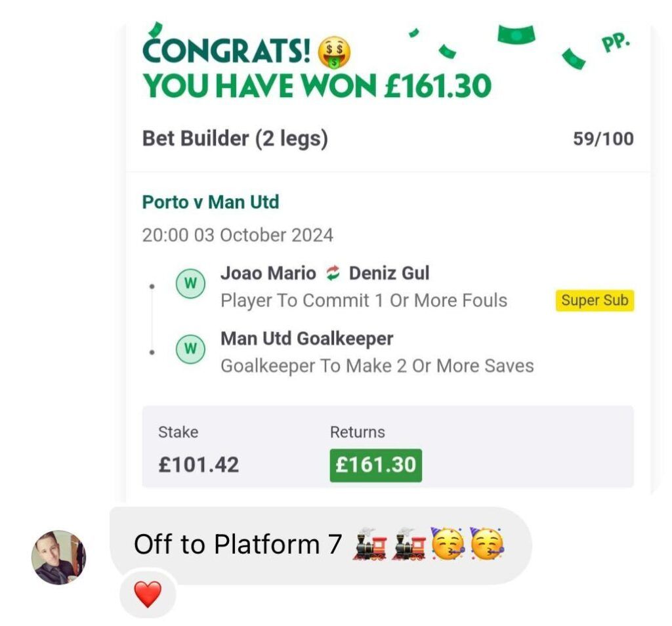Click the first steam train emoji
672x626 pixels.
coord(369,545)
